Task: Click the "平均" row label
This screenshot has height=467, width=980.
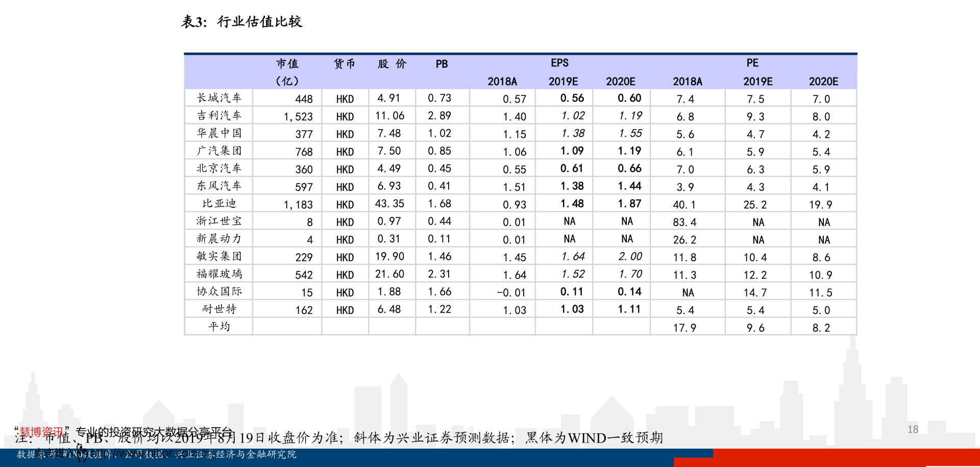Action: click(219, 327)
